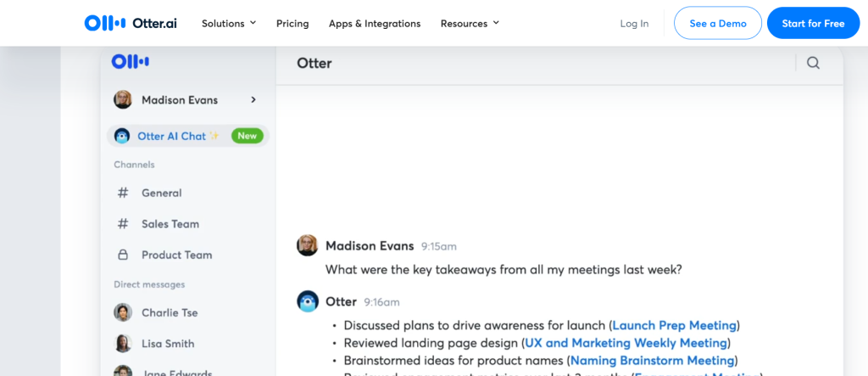This screenshot has height=376, width=868.
Task: Click the Otter sender name in chat
Action: [x=341, y=301]
